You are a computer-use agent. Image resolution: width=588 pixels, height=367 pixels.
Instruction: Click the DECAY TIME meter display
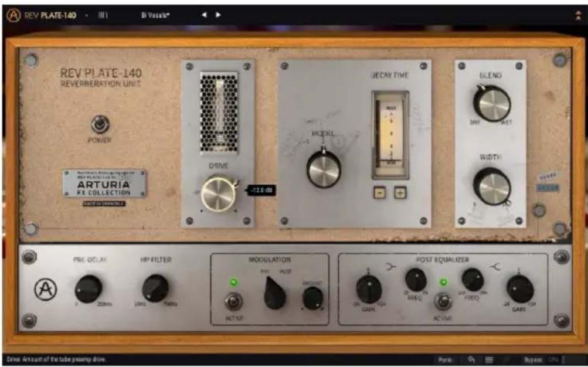click(x=390, y=135)
